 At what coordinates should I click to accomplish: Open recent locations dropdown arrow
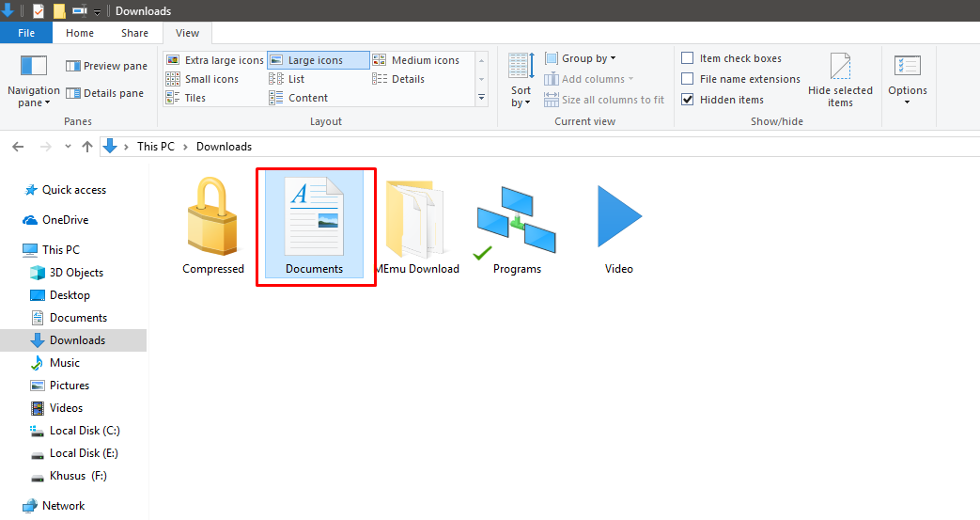(x=68, y=147)
